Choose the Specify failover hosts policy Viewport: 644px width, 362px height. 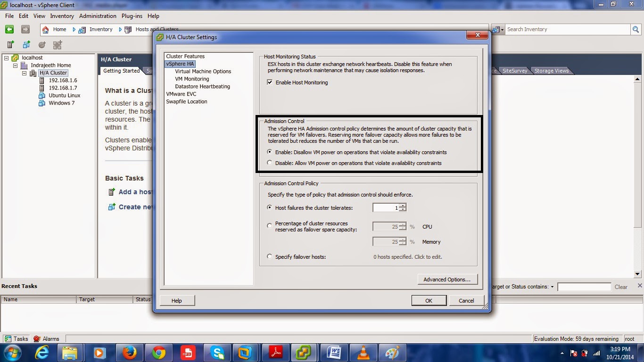click(x=269, y=256)
